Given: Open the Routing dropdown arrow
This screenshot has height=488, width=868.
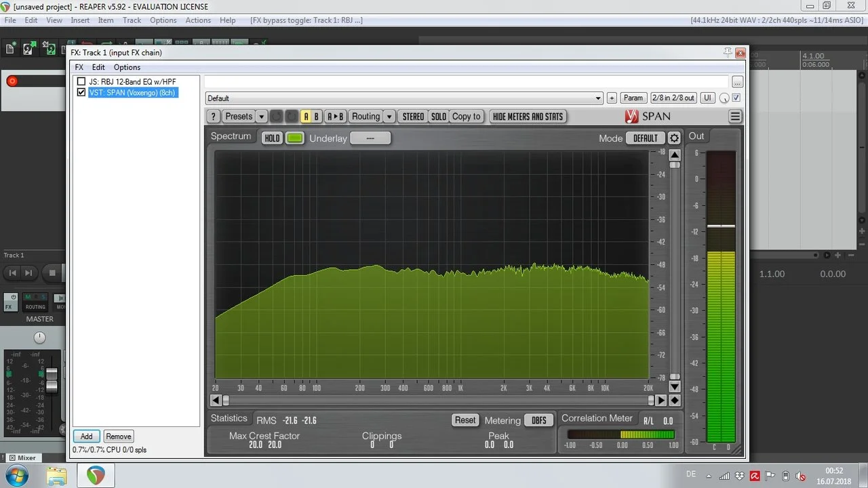Looking at the screenshot, I should pyautogui.click(x=389, y=117).
